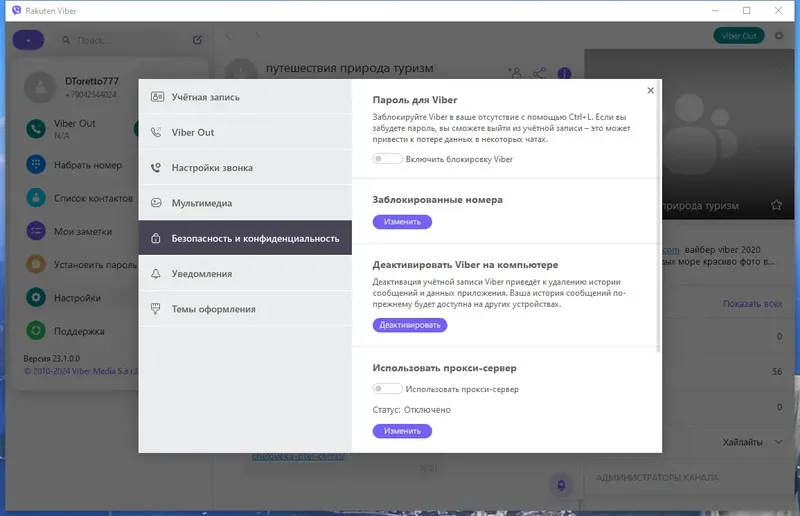Click the call settings phone icon
The width and height of the screenshot is (800, 516).
click(x=156, y=167)
